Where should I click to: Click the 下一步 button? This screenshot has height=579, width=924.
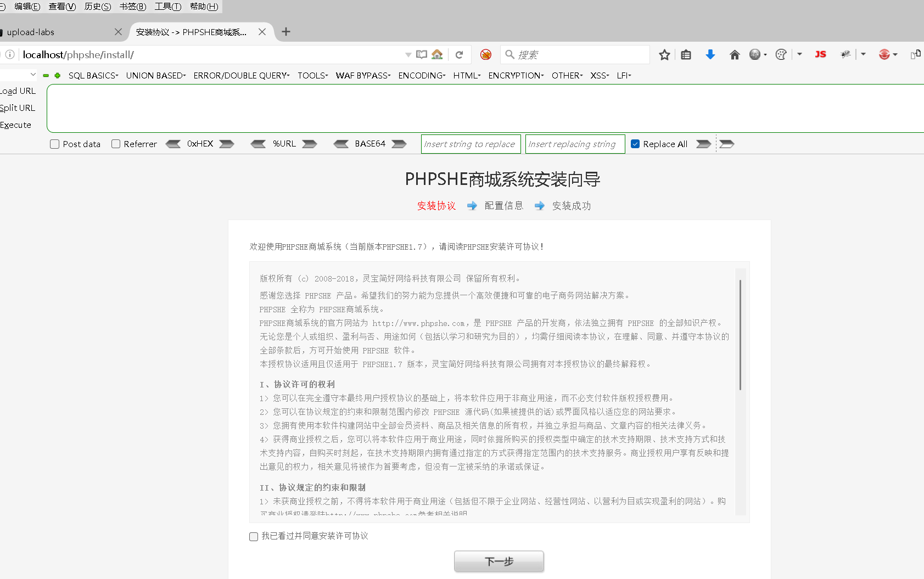pyautogui.click(x=499, y=561)
